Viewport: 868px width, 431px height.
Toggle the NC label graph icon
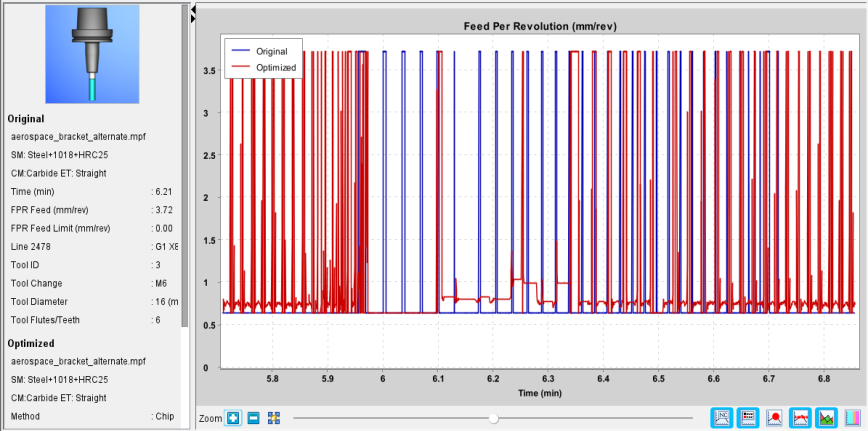(724, 417)
